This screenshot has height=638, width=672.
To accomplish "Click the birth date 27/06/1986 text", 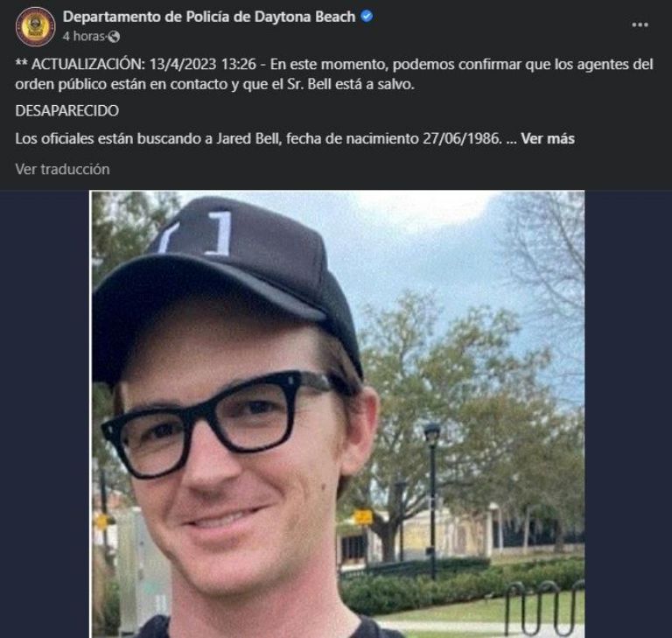I will 462,138.
